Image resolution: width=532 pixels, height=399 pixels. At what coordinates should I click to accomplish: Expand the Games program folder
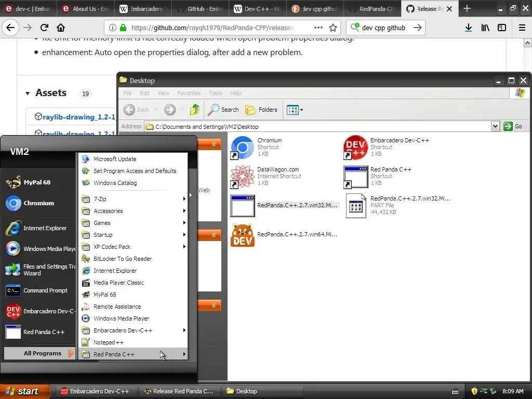point(134,223)
